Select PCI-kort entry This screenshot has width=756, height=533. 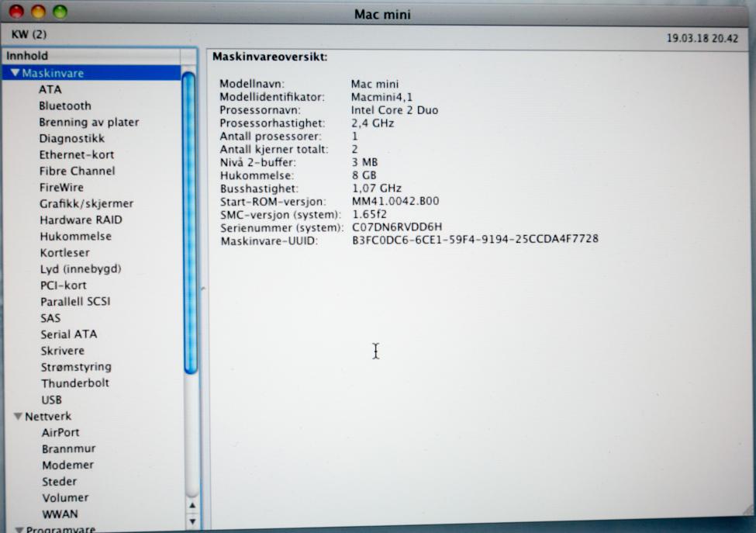tap(63, 285)
